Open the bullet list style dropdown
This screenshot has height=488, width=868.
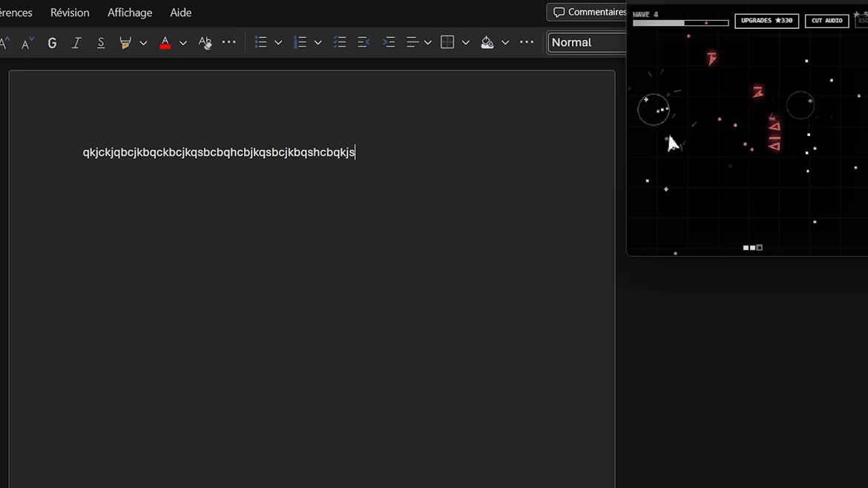click(278, 42)
